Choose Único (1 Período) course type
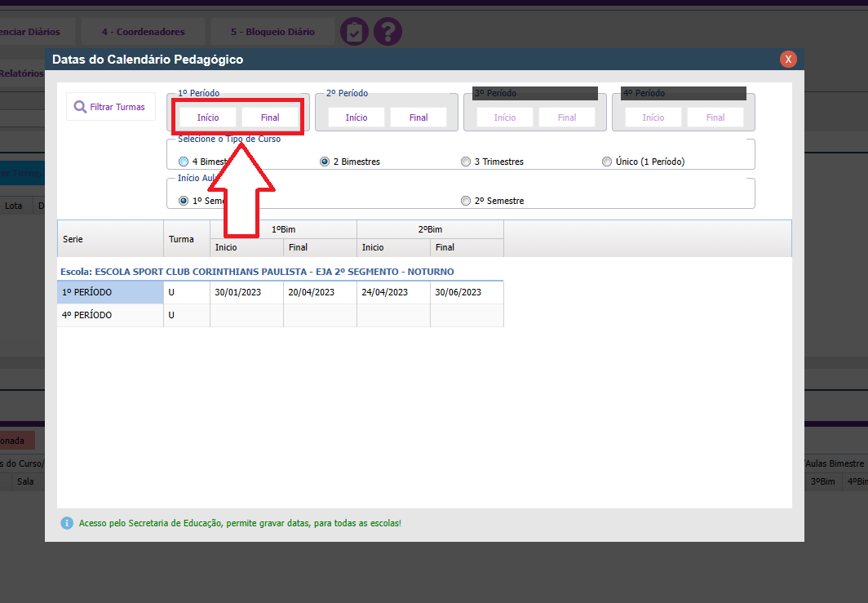Viewport: 868px width, 603px height. (607, 162)
